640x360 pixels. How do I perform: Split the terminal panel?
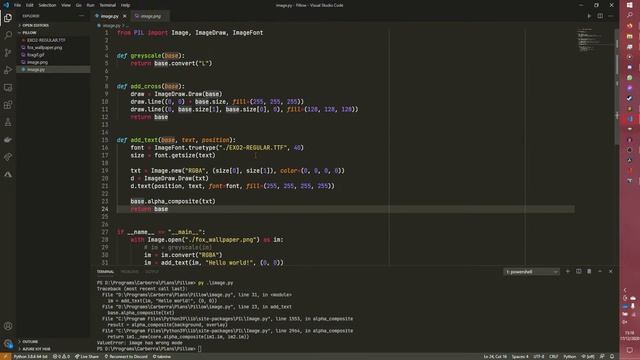click(578, 271)
